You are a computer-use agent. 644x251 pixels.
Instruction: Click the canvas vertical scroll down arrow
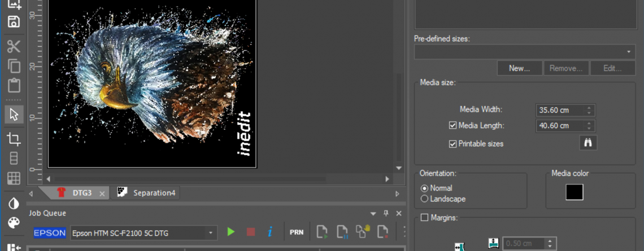coord(398,168)
